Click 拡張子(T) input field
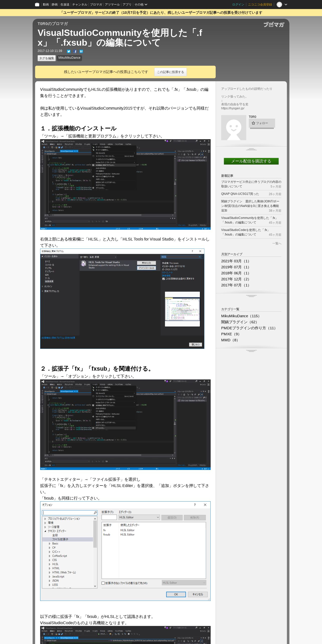Viewport: 322px width, 644px height. [x=109, y=517]
